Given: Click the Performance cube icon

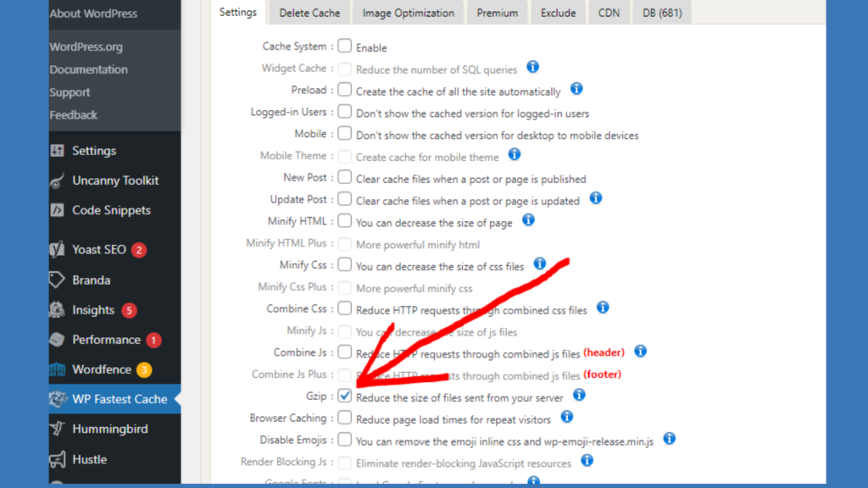Looking at the screenshot, I should [x=57, y=340].
